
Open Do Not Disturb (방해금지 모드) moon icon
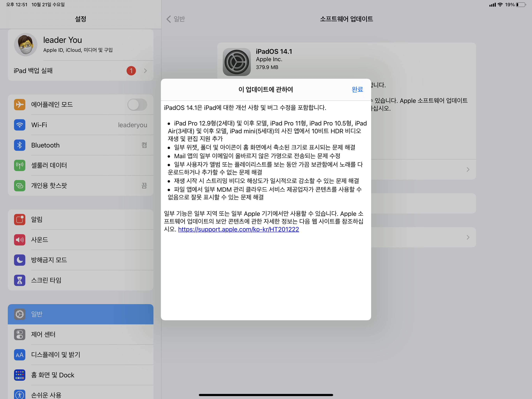[19, 260]
